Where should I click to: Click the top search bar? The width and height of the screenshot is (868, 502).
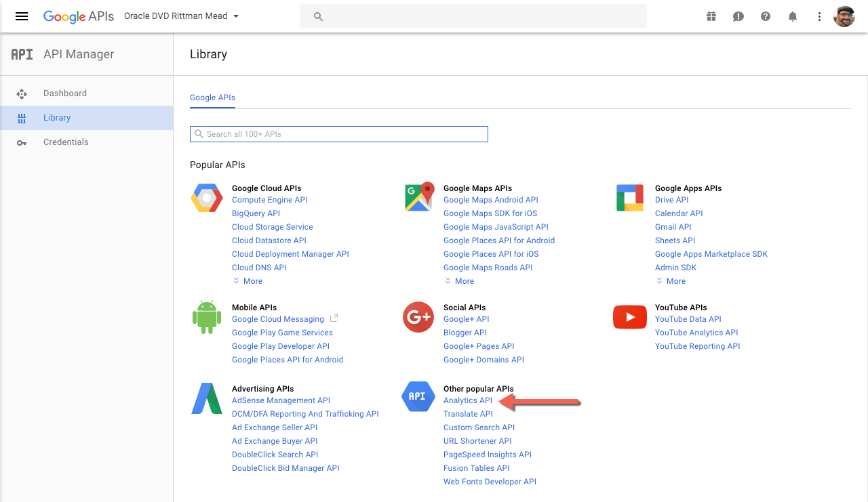point(473,16)
